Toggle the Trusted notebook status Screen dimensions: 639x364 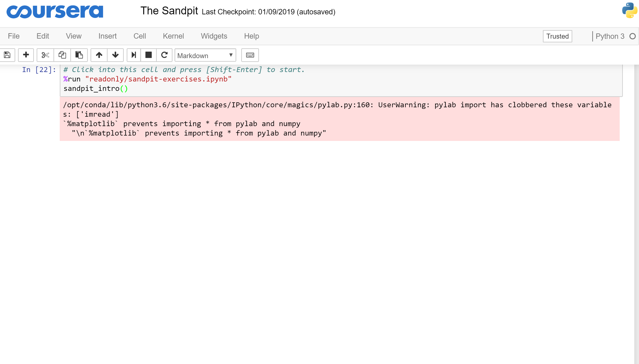pos(558,36)
